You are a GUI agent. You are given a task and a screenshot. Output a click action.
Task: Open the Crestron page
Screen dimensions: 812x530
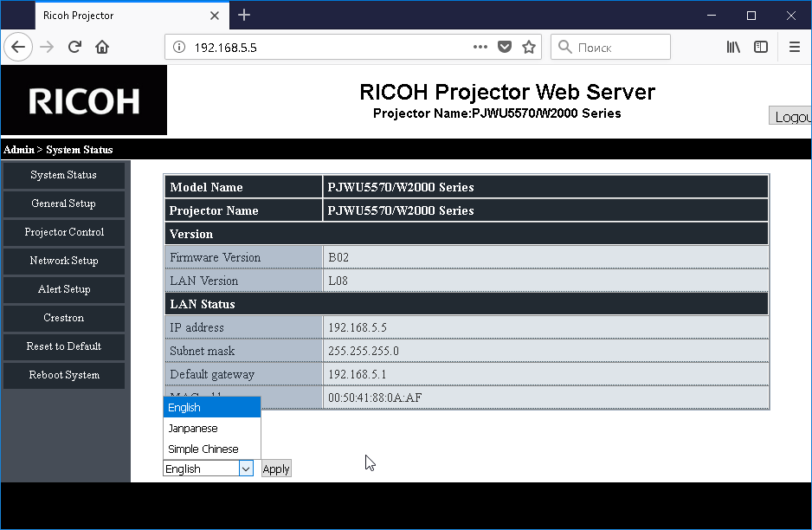(x=64, y=318)
